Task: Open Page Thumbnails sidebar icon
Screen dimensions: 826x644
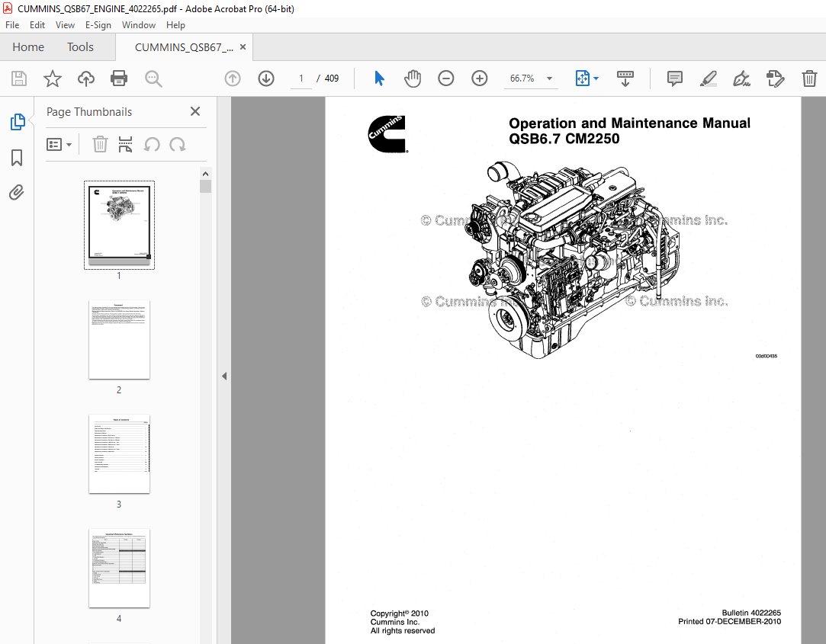Action: click(x=18, y=122)
